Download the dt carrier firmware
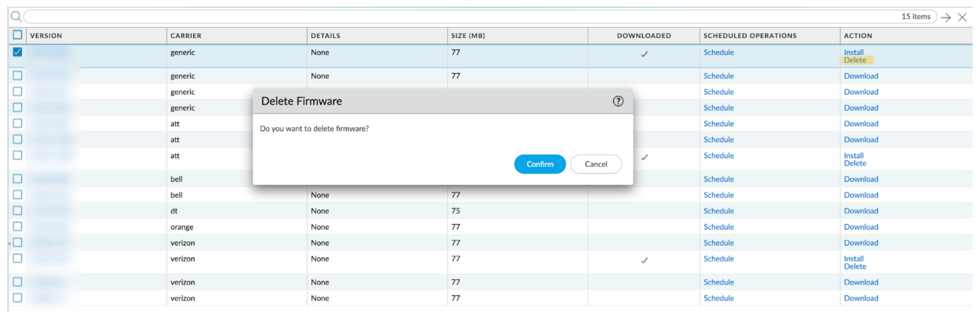Image resolution: width=980 pixels, height=320 pixels. [x=861, y=211]
